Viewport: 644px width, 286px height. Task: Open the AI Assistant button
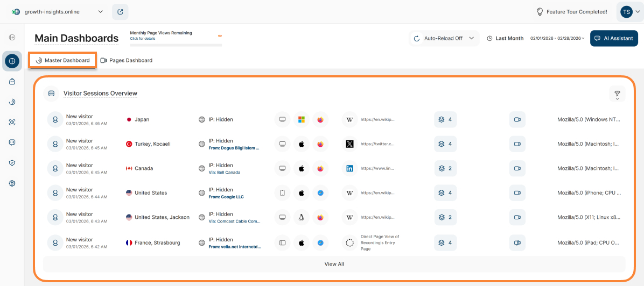pyautogui.click(x=614, y=38)
